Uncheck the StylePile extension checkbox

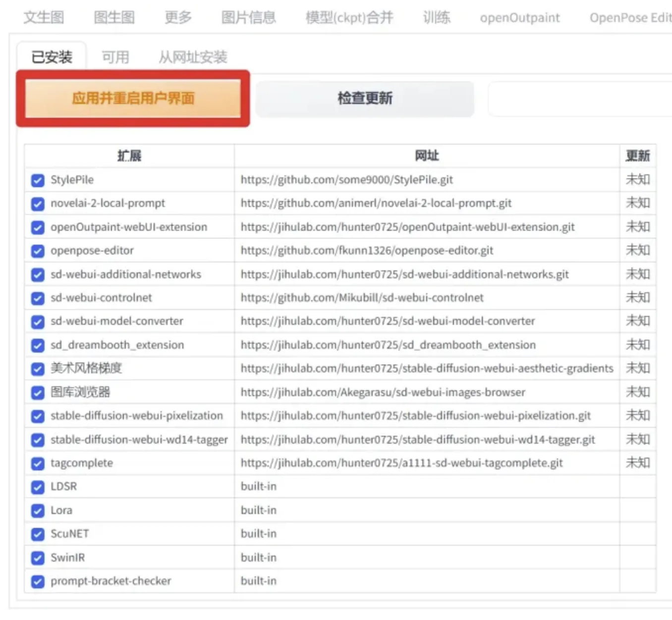pyautogui.click(x=38, y=180)
